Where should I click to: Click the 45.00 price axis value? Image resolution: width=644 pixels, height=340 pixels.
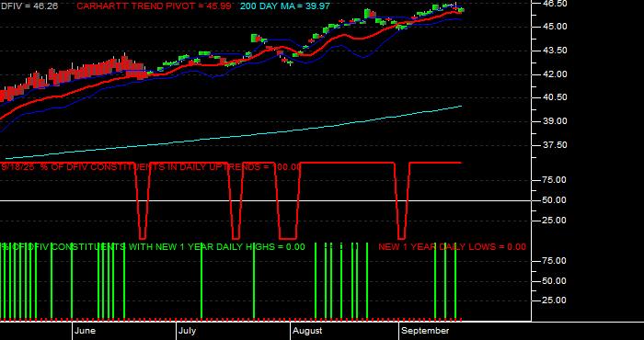click(x=556, y=27)
